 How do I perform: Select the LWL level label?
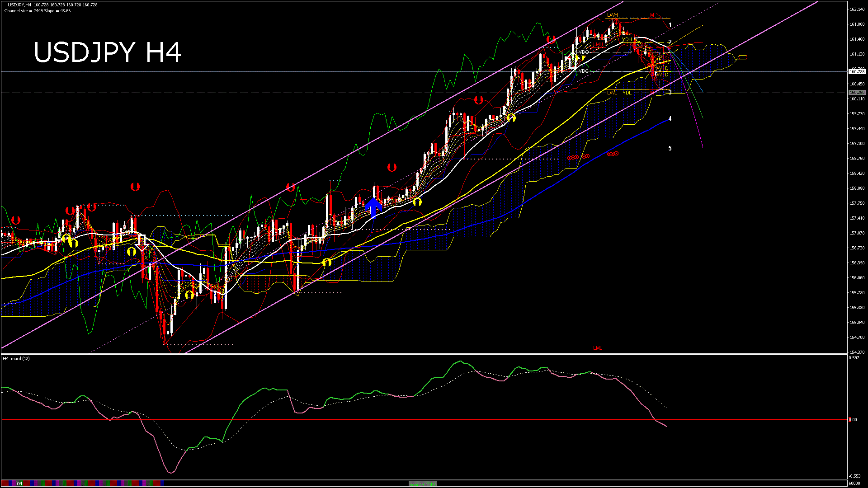612,93
